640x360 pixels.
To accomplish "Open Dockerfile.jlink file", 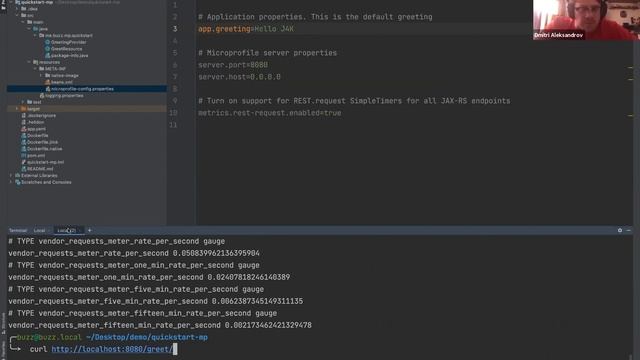I will coord(42,142).
